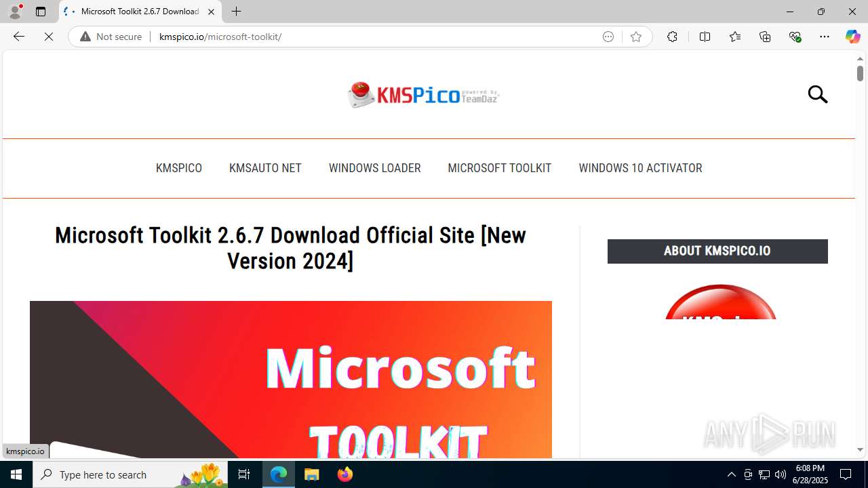The image size is (868, 488).
Task: Click the Microsoft Toolkit banner image
Action: 291,380
